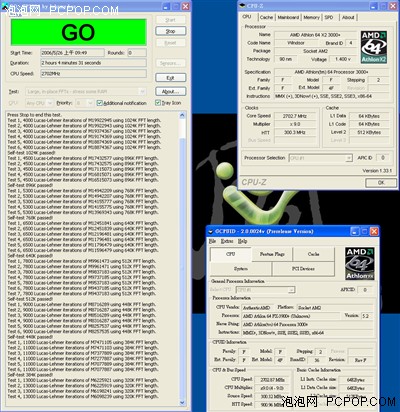
Task: Click the OK button in CPU-Z
Action: click(381, 183)
